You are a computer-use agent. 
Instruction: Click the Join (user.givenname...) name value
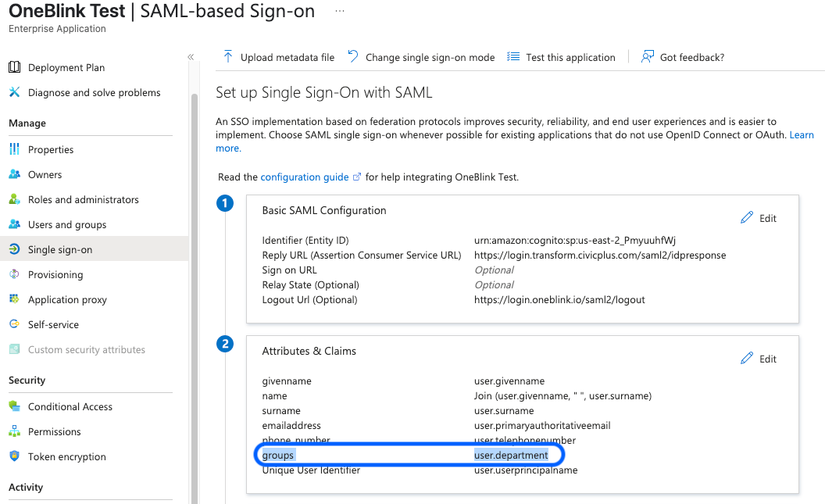(562, 396)
